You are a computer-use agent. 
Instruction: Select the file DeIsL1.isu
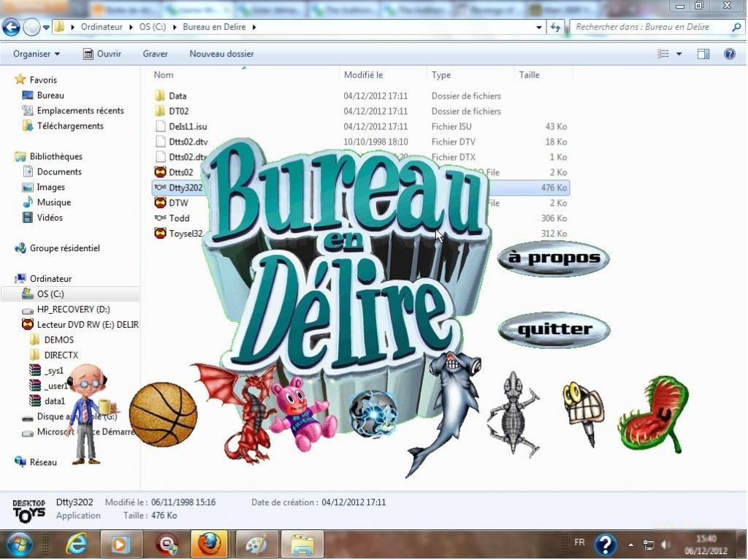[181, 126]
